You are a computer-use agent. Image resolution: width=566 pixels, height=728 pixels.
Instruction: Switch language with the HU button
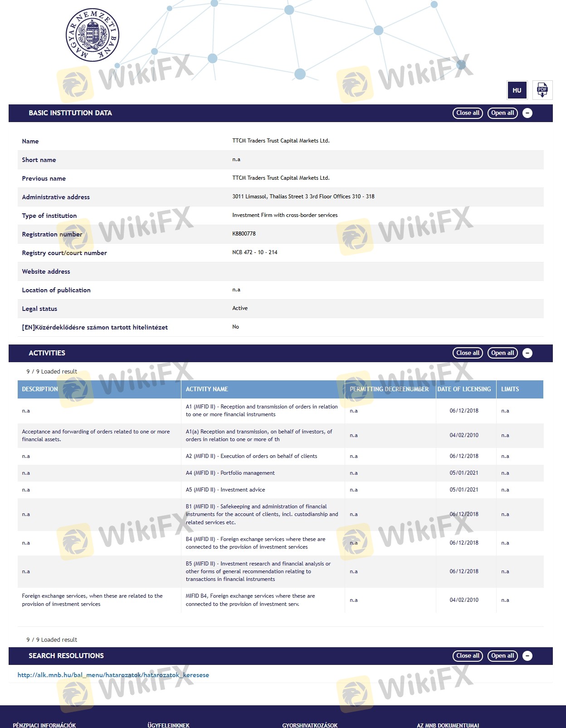point(517,90)
